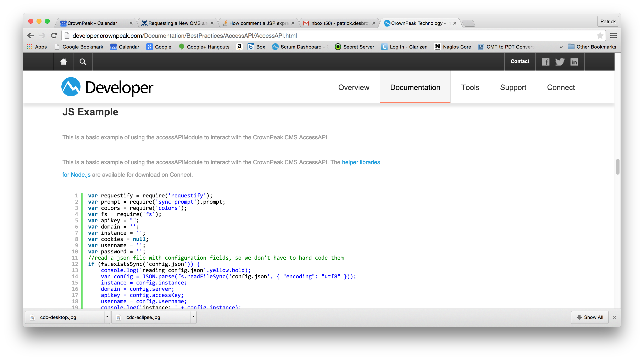Open the Overview nav item

[x=354, y=88]
